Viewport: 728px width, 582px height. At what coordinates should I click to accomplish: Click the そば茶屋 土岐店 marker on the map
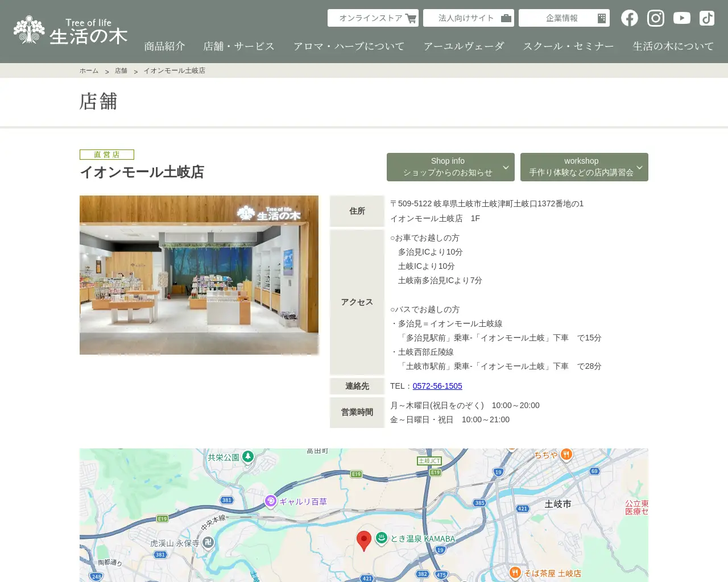pos(515,573)
